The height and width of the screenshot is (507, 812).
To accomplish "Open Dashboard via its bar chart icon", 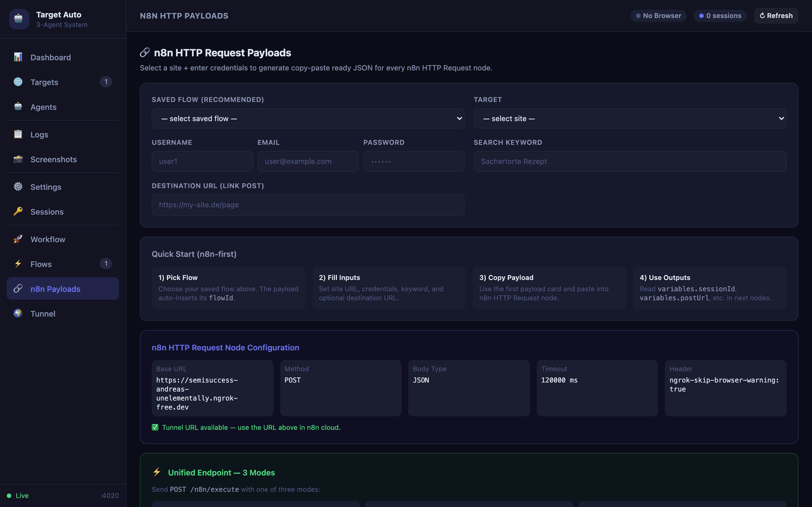I will coord(18,57).
